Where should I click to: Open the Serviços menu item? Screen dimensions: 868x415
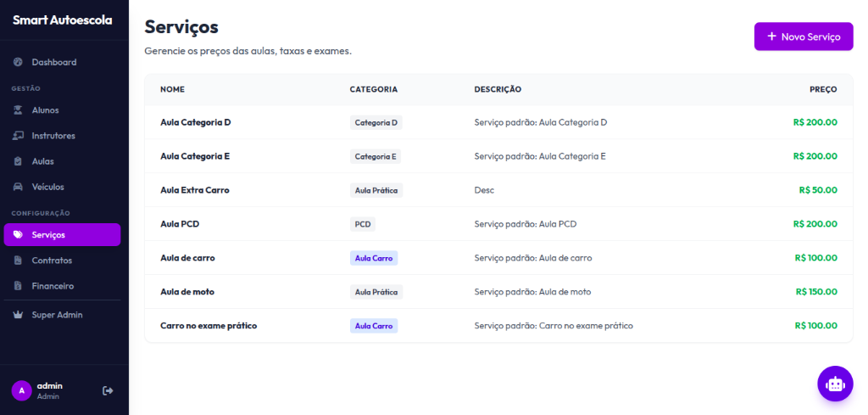(x=62, y=235)
